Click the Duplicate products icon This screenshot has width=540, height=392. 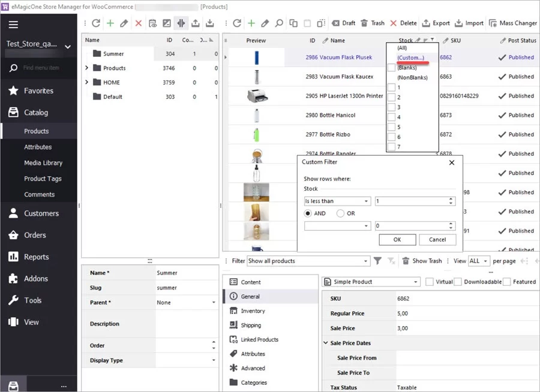[294, 23]
